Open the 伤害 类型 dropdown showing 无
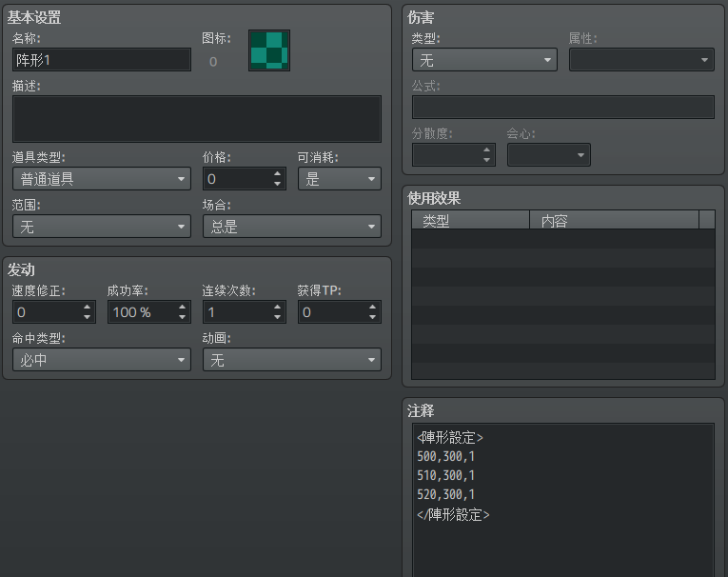 pyautogui.click(x=484, y=60)
